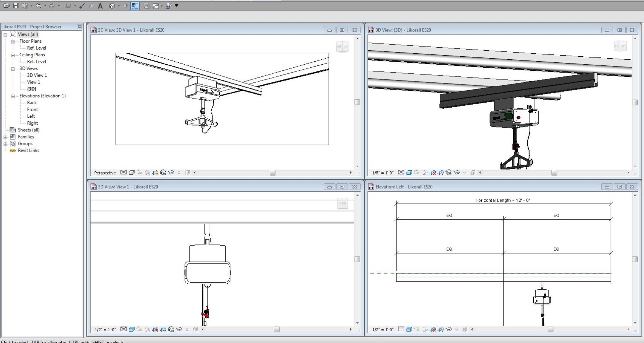Image resolution: width=644 pixels, height=343 pixels.
Task: Click the Open folder icon in toolbar
Action: [x=6, y=6]
